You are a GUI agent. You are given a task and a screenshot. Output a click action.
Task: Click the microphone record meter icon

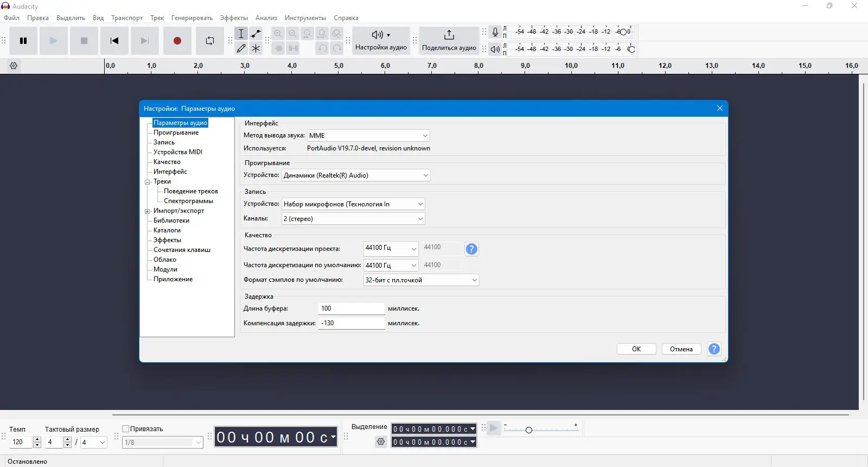click(495, 32)
